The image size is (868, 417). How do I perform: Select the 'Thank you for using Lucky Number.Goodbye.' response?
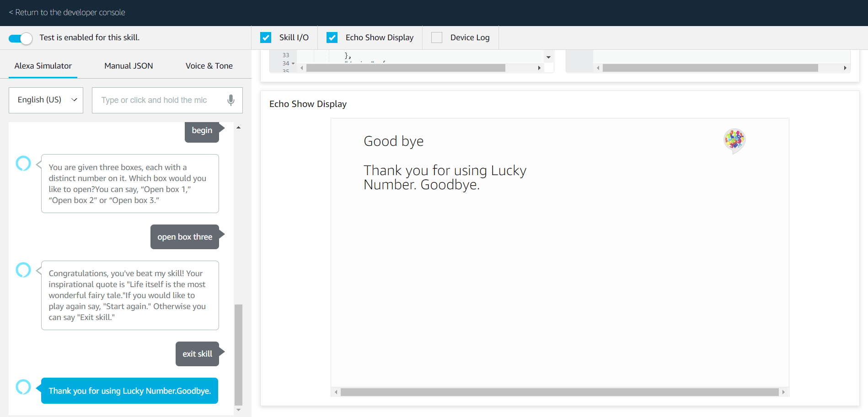tap(129, 391)
